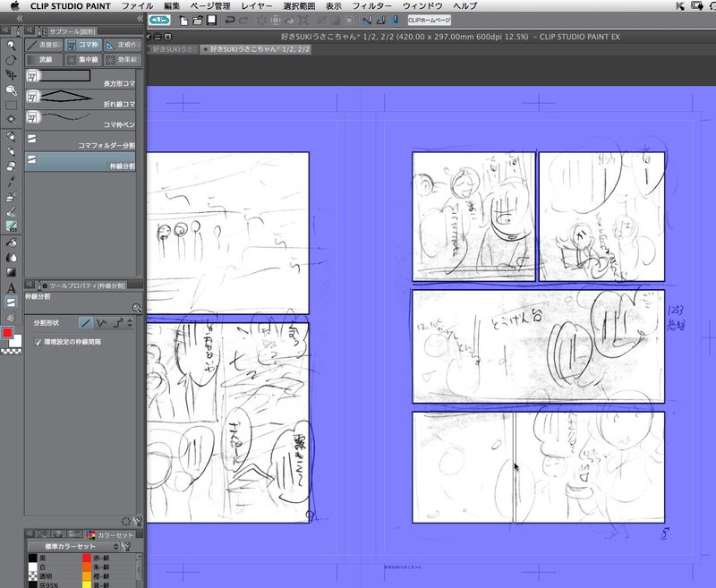Select the Blend tool
Viewport: 716px width, 588px height.
pos(11,258)
